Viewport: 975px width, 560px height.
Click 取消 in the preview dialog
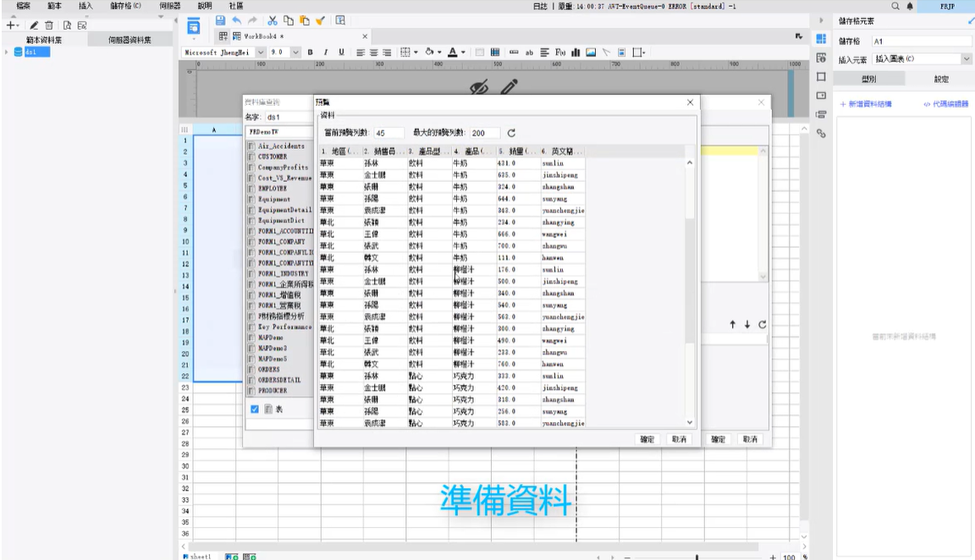tap(678, 440)
